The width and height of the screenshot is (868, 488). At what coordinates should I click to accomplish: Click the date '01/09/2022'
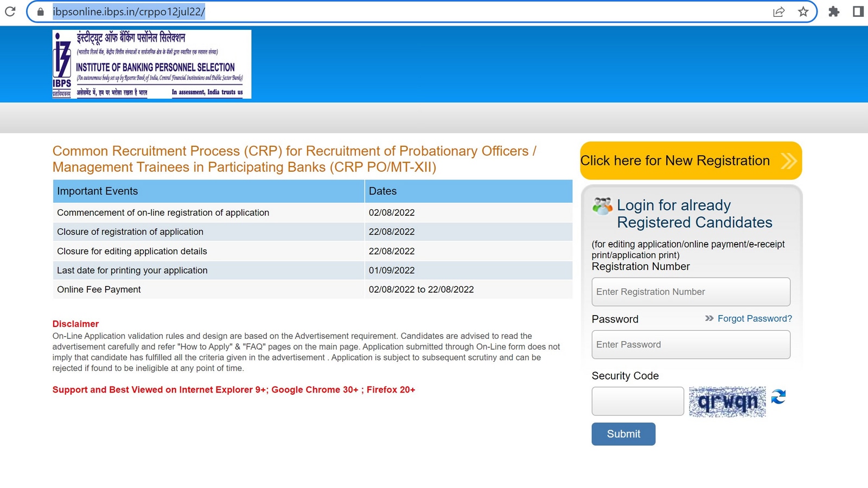pyautogui.click(x=392, y=270)
